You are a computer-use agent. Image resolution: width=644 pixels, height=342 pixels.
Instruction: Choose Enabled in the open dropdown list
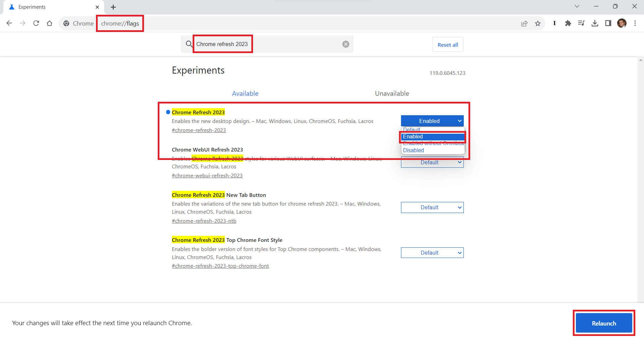click(x=433, y=137)
